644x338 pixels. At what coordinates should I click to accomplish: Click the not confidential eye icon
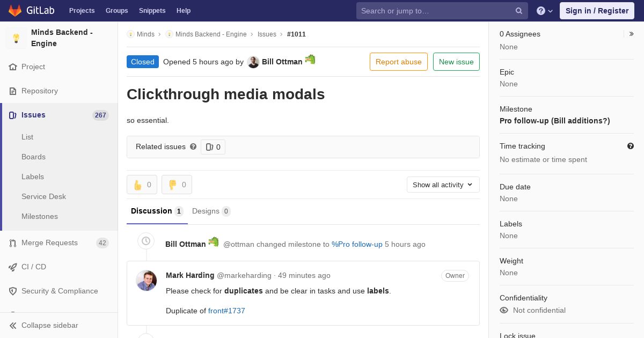click(504, 310)
